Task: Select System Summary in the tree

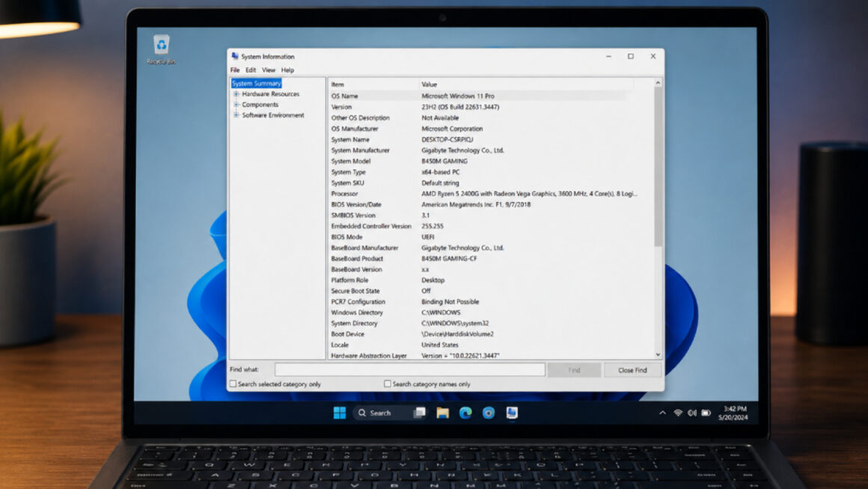Action: click(257, 84)
